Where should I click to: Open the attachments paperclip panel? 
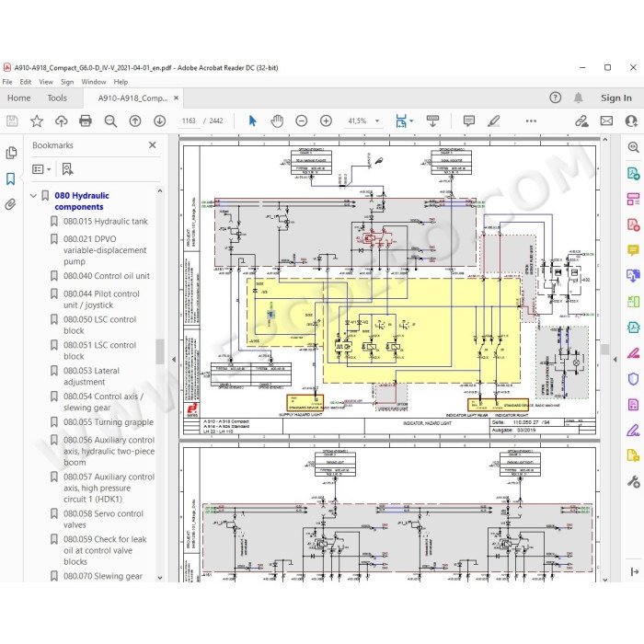11,204
